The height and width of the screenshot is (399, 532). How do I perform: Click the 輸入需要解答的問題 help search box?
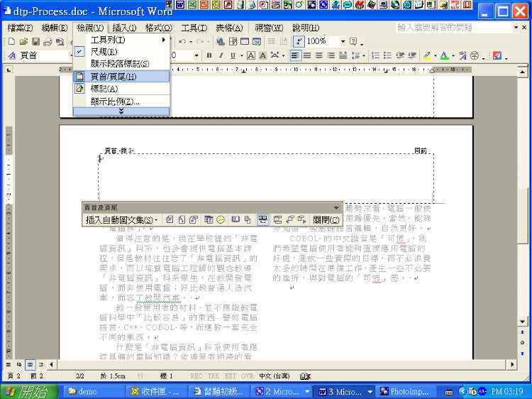click(454, 28)
